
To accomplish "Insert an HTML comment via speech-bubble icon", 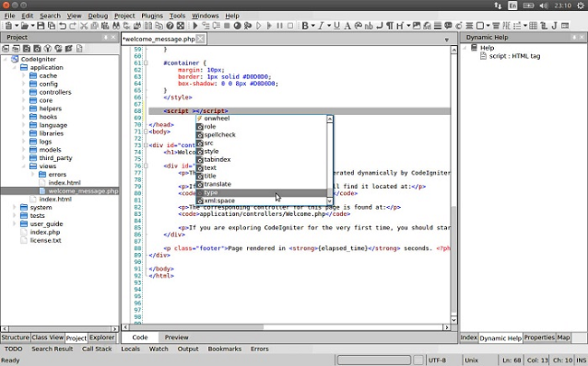I will (x=448, y=26).
